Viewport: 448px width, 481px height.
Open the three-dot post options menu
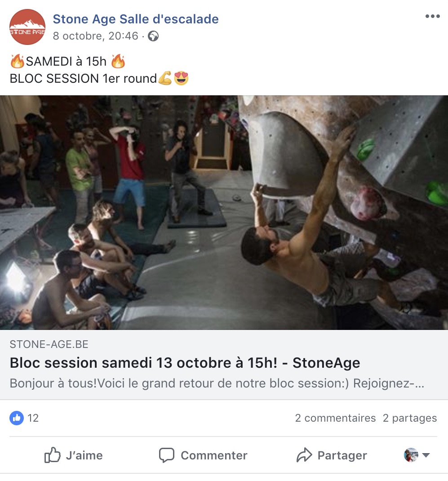(432, 16)
